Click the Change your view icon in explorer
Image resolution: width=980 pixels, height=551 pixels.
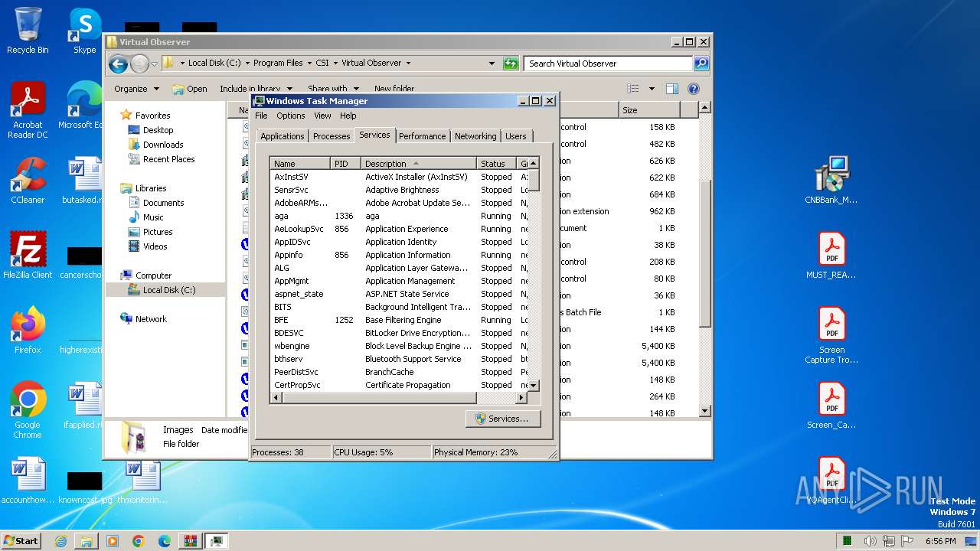633,89
